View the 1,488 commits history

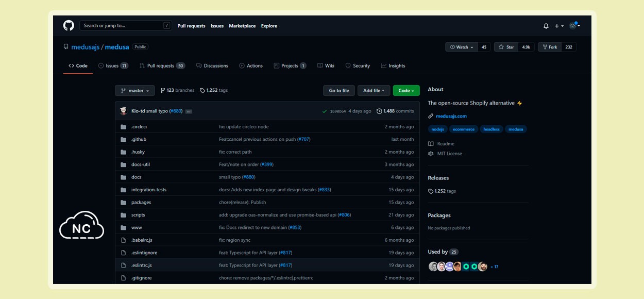tap(395, 111)
